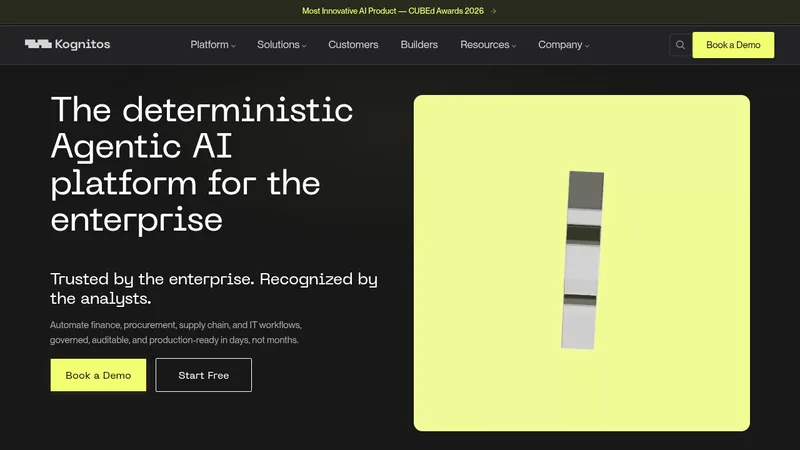Open the Resources dropdown menu
Screen dimensions: 800x450
point(488,45)
